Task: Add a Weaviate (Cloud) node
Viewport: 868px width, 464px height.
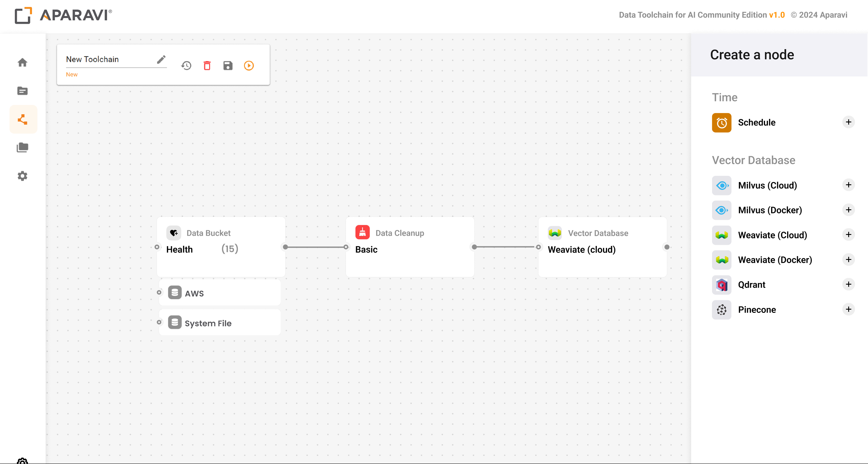Action: 849,235
